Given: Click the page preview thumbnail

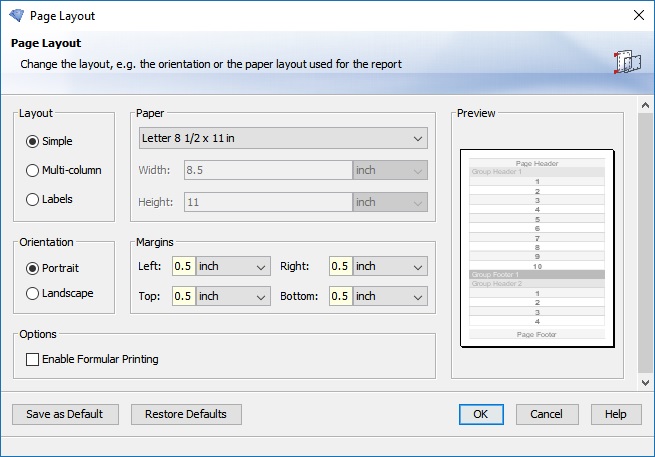Looking at the screenshot, I should 537,248.
